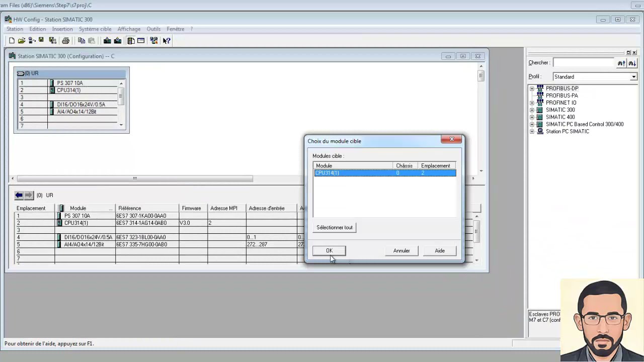Open the ? help menu
644x362 pixels.
192,29
